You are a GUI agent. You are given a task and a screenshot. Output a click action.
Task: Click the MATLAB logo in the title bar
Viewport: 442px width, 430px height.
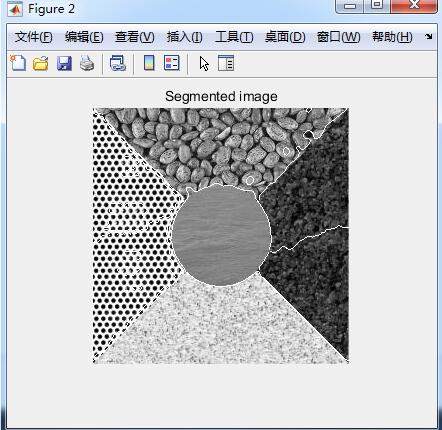coord(15,9)
